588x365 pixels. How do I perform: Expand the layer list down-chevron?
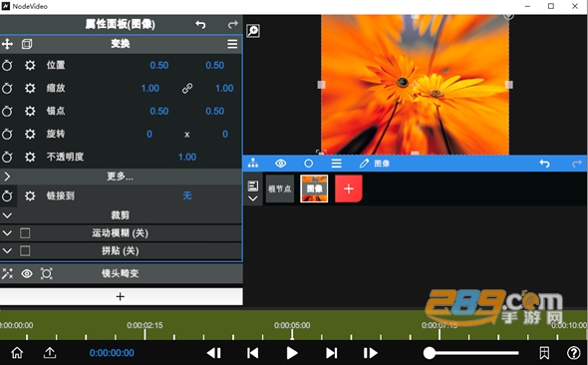[x=253, y=198]
